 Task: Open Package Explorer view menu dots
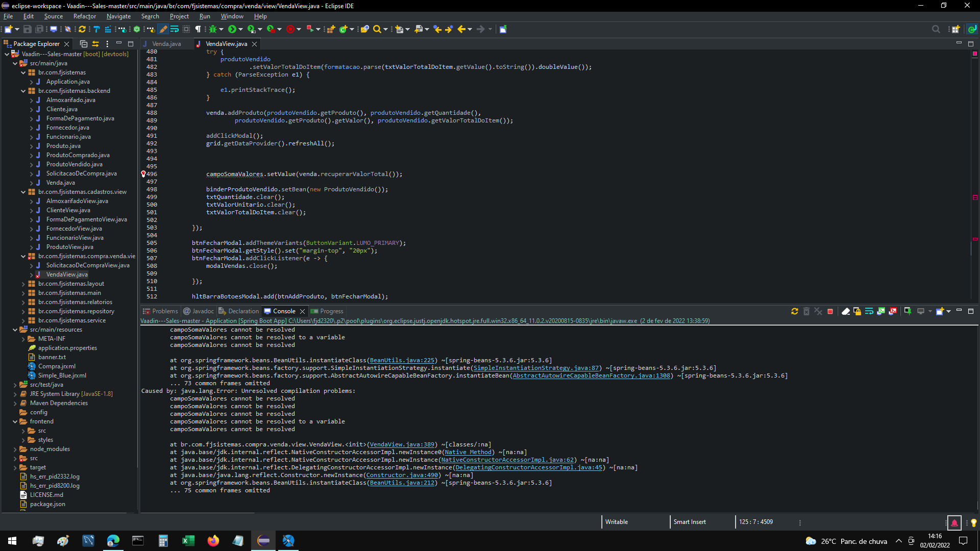[107, 44]
